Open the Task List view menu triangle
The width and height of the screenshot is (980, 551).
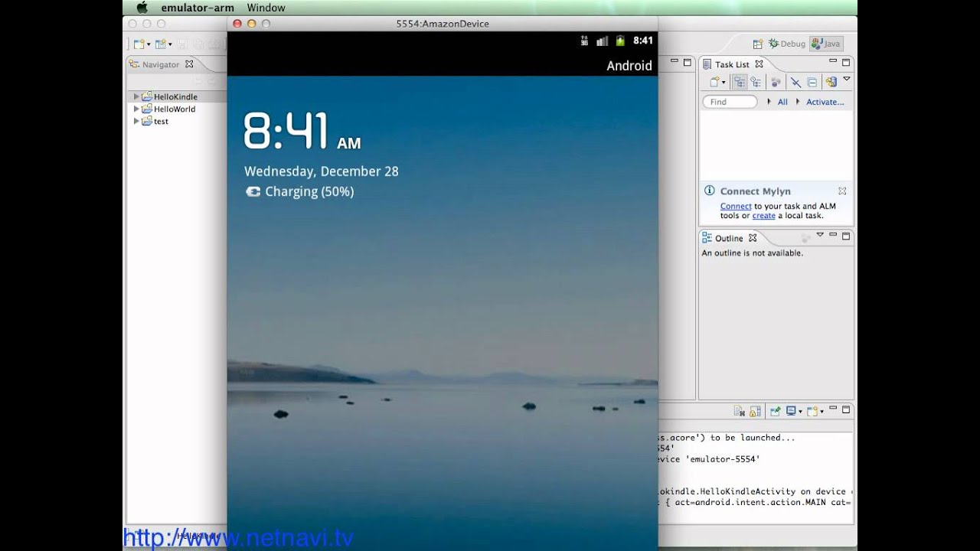point(847,78)
